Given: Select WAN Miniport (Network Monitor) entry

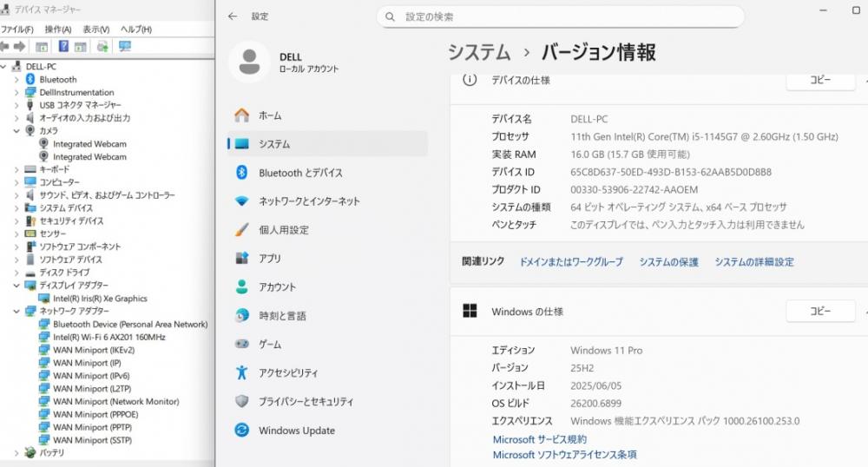Looking at the screenshot, I should click(115, 402).
